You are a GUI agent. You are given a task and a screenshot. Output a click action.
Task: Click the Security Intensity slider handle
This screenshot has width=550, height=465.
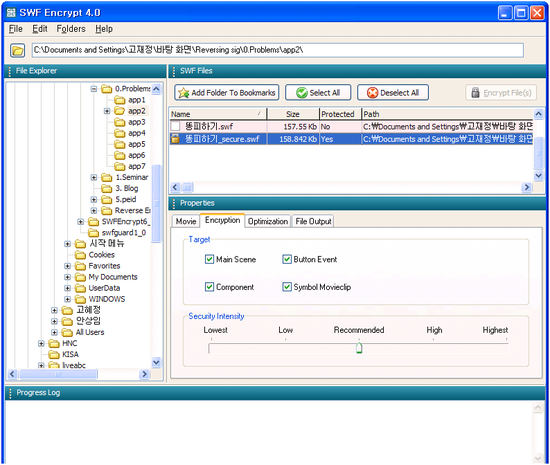(359, 348)
